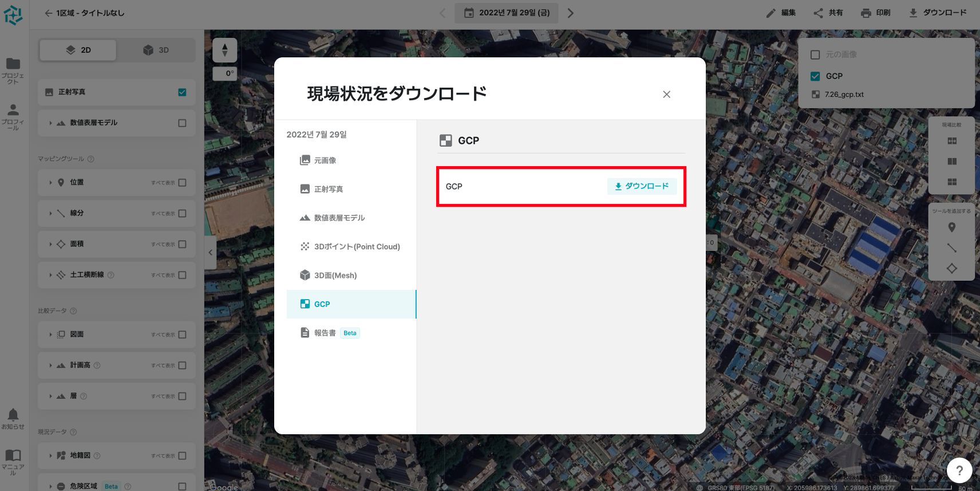Expand the 地籍図 row
980x491 pixels.
pos(50,456)
